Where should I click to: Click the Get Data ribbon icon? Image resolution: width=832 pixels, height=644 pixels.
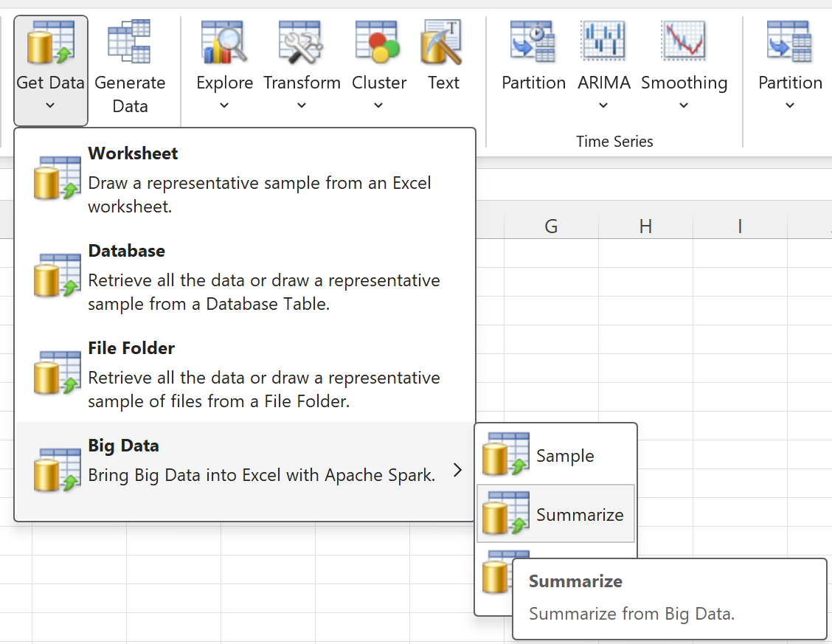pos(50,43)
